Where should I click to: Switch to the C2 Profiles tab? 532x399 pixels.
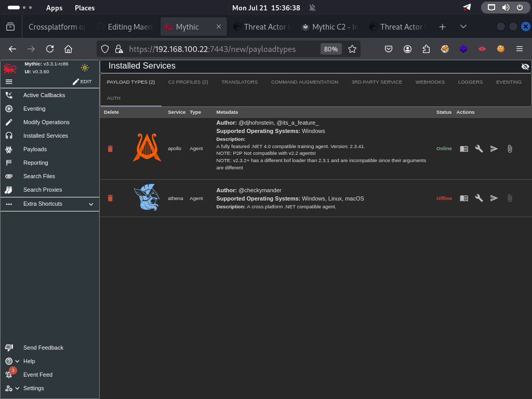[x=188, y=82]
